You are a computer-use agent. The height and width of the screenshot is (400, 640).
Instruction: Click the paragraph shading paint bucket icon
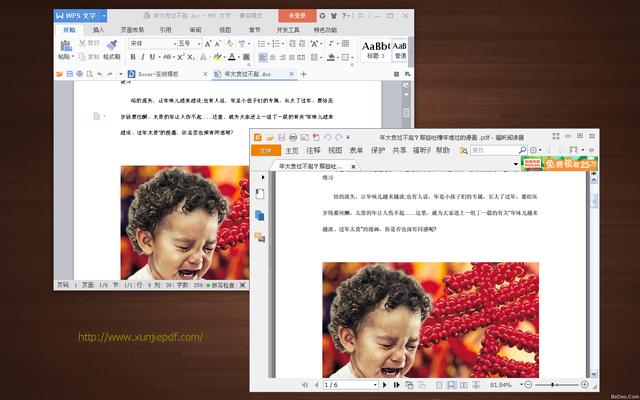331,57
